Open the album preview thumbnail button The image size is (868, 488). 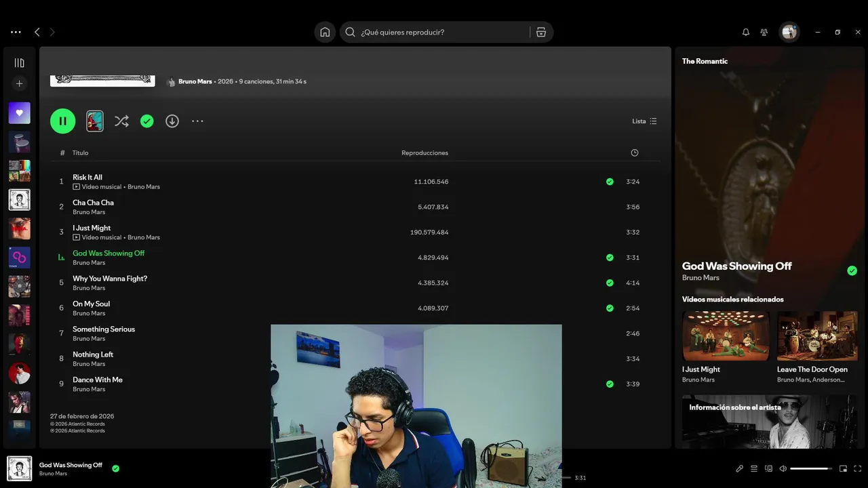click(x=95, y=121)
